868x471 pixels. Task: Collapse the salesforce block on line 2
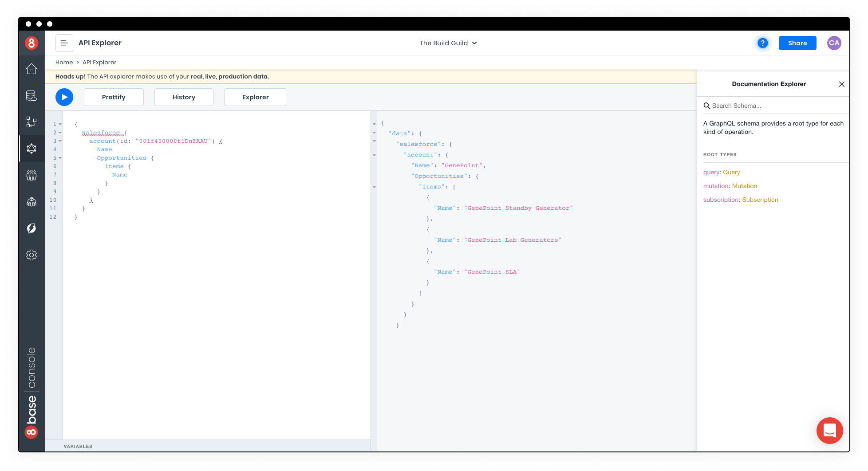tap(61, 133)
